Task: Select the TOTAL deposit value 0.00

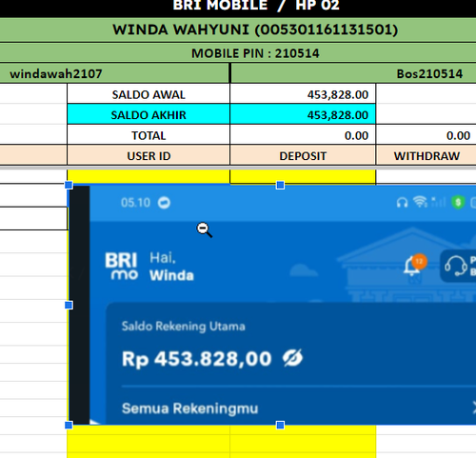Action: pos(303,135)
